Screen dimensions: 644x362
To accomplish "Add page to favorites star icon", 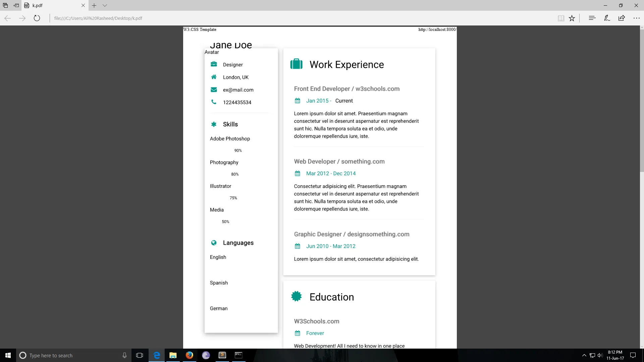I will point(572,18).
